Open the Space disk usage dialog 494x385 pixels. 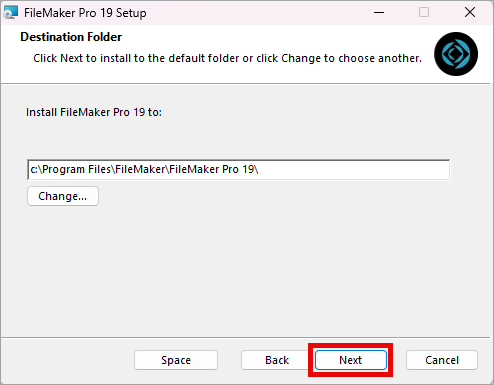(x=176, y=360)
